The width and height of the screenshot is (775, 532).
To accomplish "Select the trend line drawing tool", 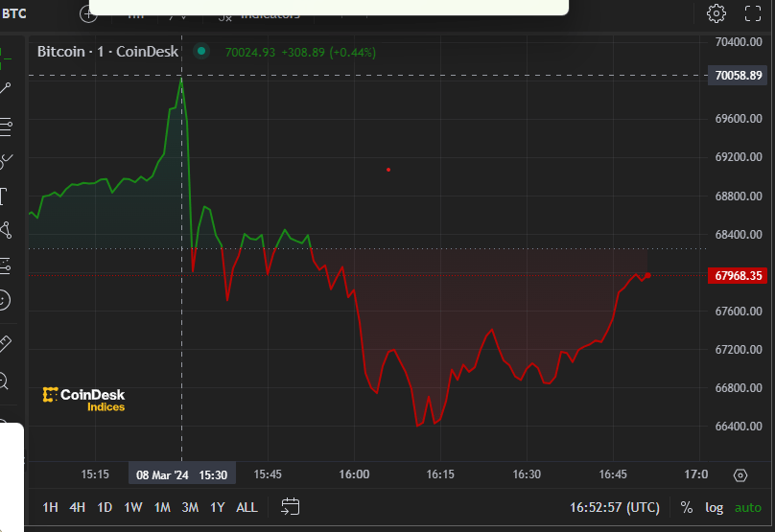I will click(x=5, y=88).
